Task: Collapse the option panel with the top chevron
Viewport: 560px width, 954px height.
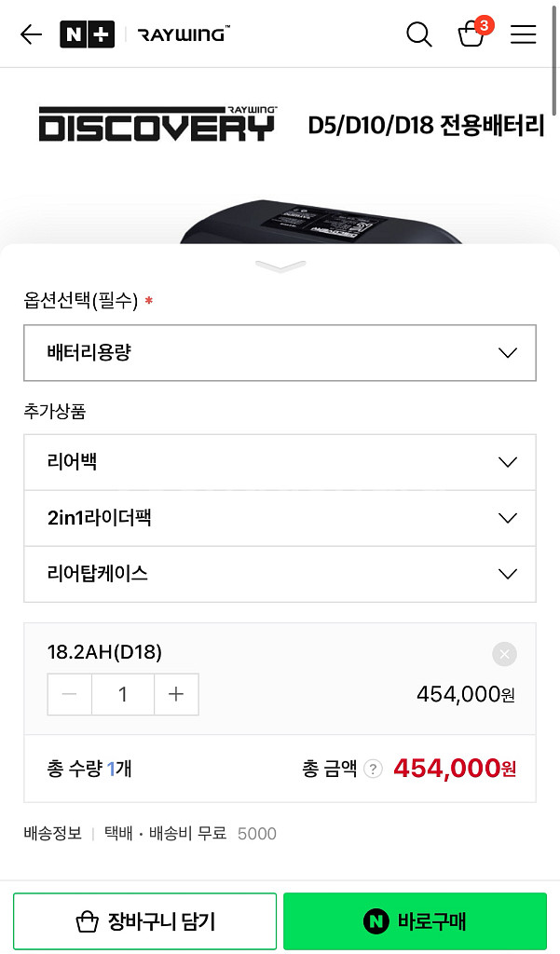Action: click(279, 266)
